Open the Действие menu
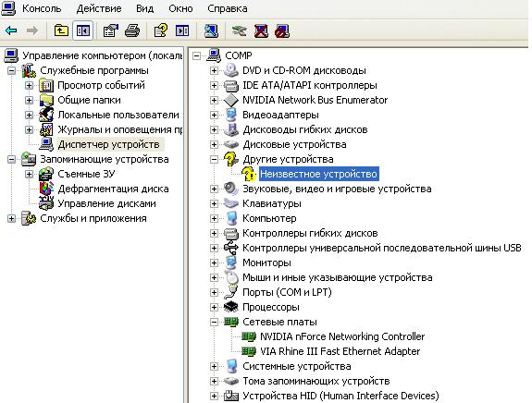The image size is (532, 403). (99, 8)
